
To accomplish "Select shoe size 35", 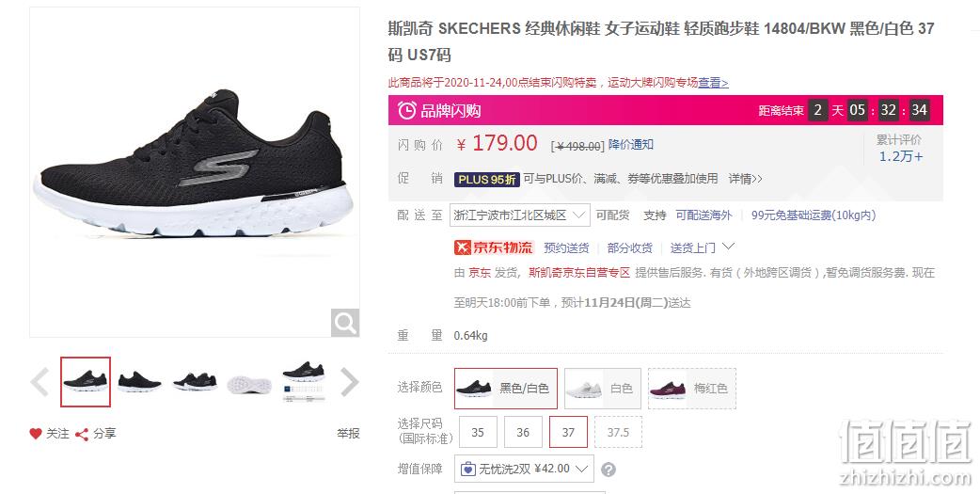I will [478, 432].
